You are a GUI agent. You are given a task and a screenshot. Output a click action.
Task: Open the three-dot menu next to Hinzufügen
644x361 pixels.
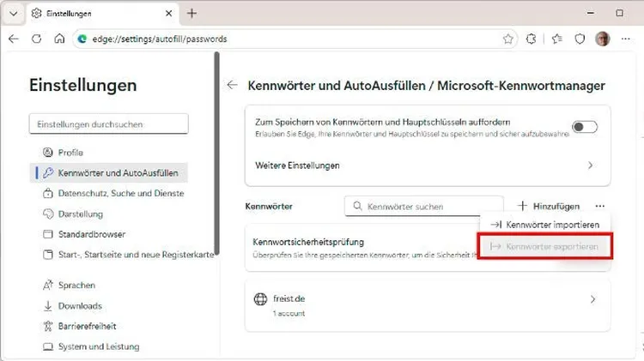tap(599, 206)
